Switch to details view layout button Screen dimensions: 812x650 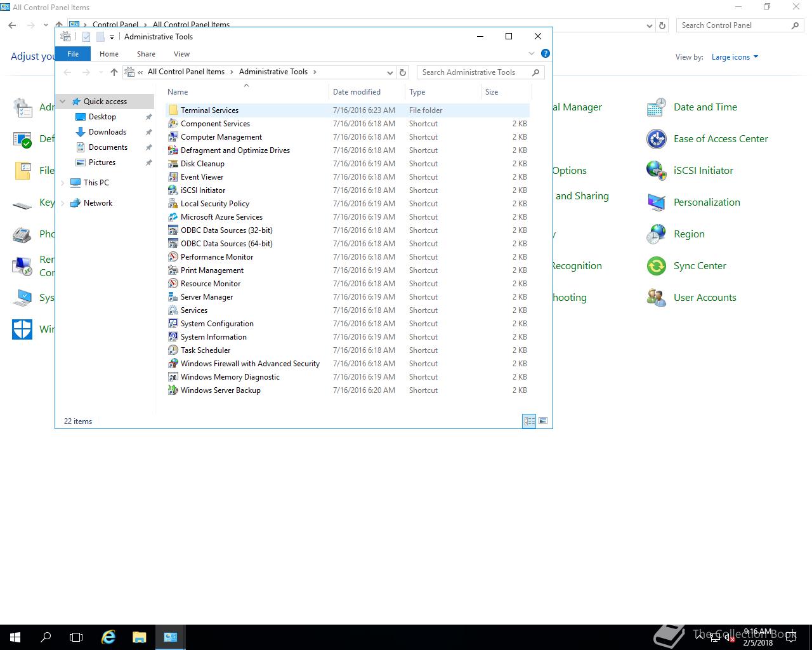[x=529, y=421]
